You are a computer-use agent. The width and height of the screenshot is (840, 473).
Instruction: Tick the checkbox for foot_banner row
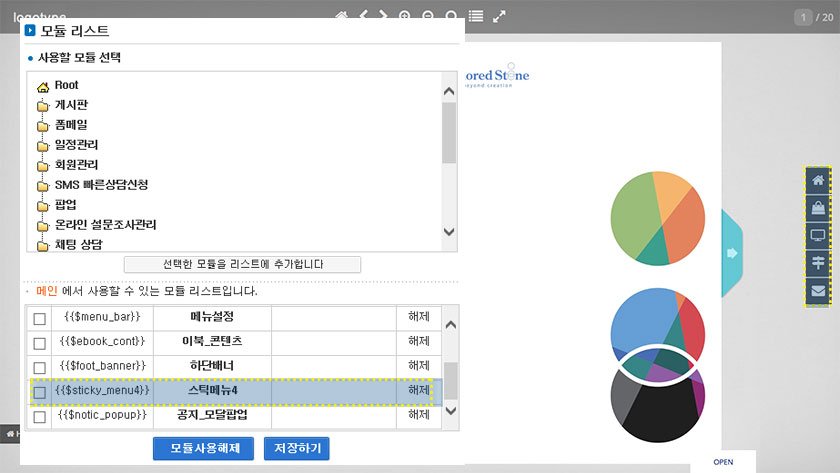(x=40, y=366)
